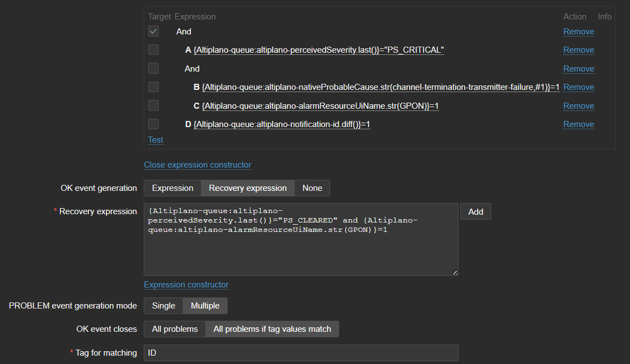Remove expression A perceivedSeverity condition
Image resolution: width=630 pixels, height=364 pixels.
(578, 50)
